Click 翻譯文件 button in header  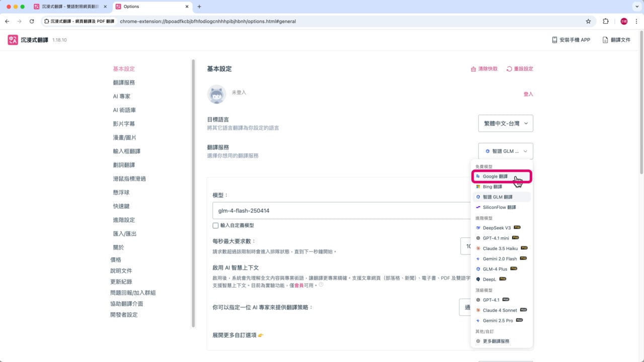coord(616,40)
